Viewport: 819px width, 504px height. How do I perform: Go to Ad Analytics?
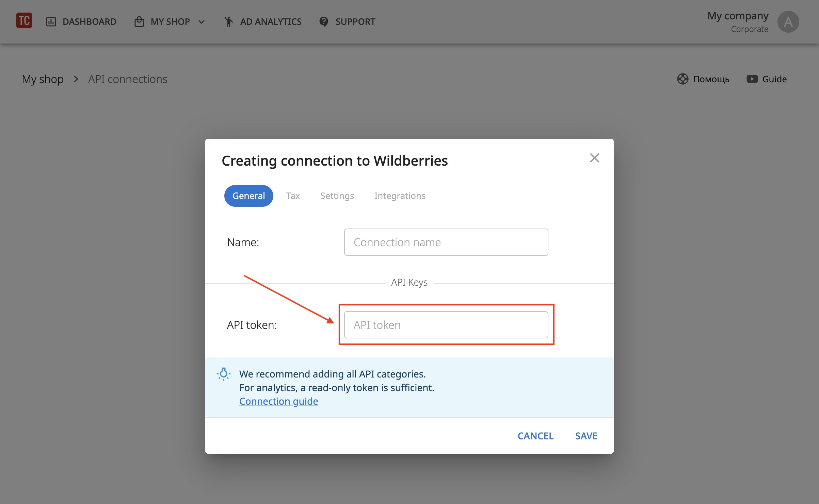263,21
